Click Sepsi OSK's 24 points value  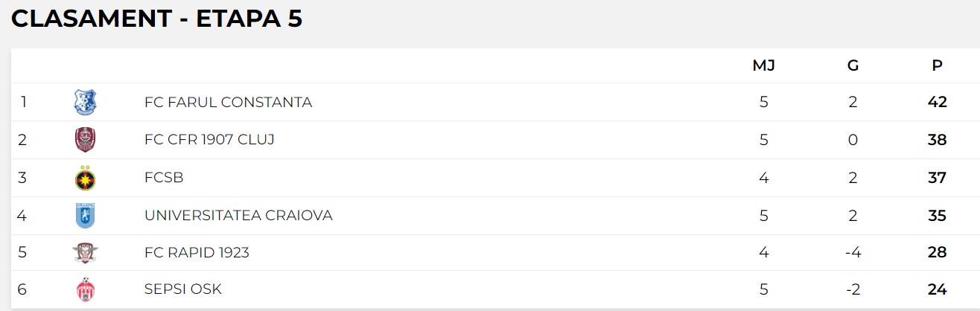tap(937, 289)
